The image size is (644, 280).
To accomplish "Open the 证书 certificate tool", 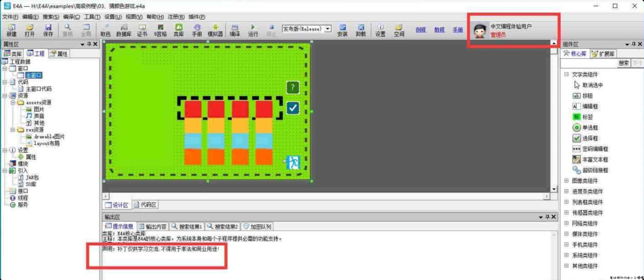I will pyautogui.click(x=142, y=30).
